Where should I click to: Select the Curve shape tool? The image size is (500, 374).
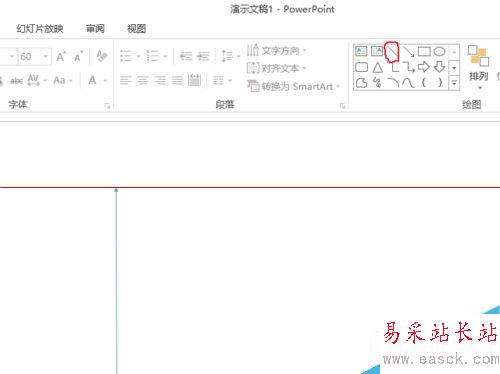click(408, 82)
